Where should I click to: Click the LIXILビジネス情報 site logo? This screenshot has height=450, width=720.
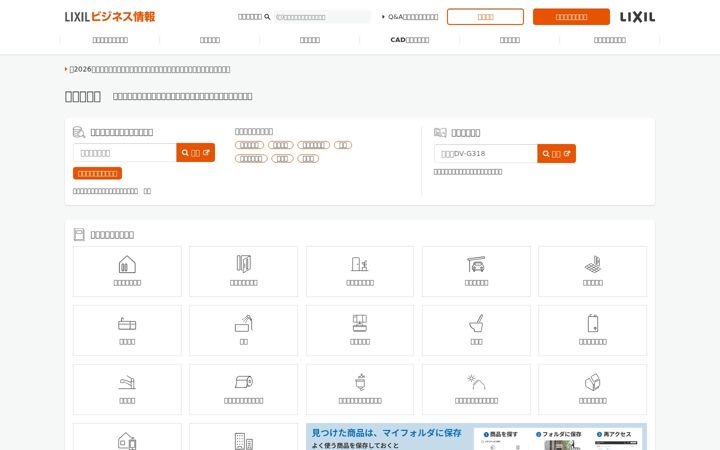pos(110,17)
